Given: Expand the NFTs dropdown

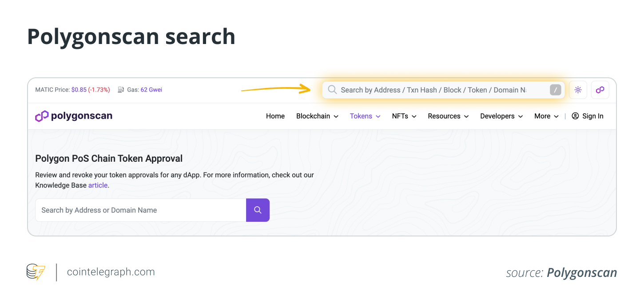Looking at the screenshot, I should [404, 116].
